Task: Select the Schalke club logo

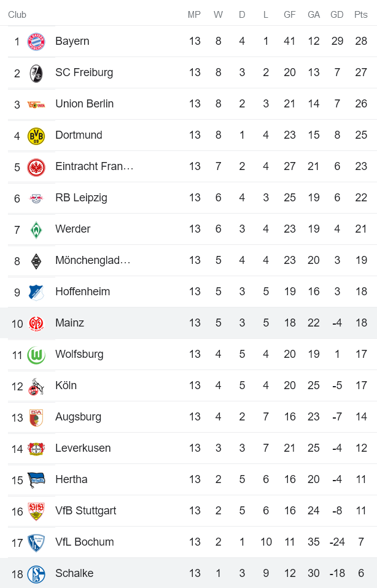Action: (36, 573)
